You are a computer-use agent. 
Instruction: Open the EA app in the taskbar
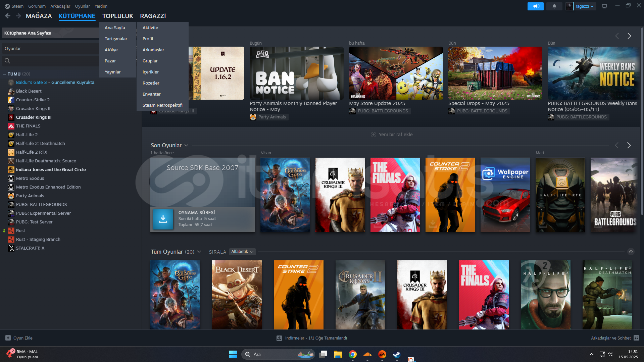click(382, 354)
